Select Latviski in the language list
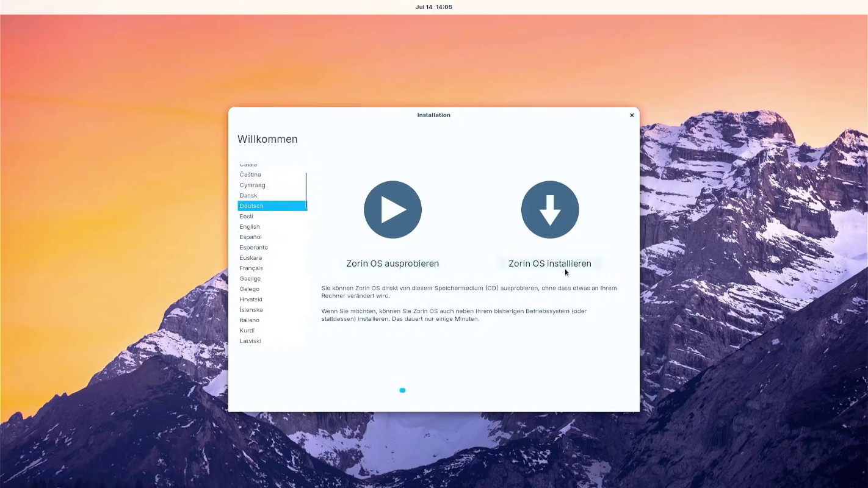 (272, 340)
